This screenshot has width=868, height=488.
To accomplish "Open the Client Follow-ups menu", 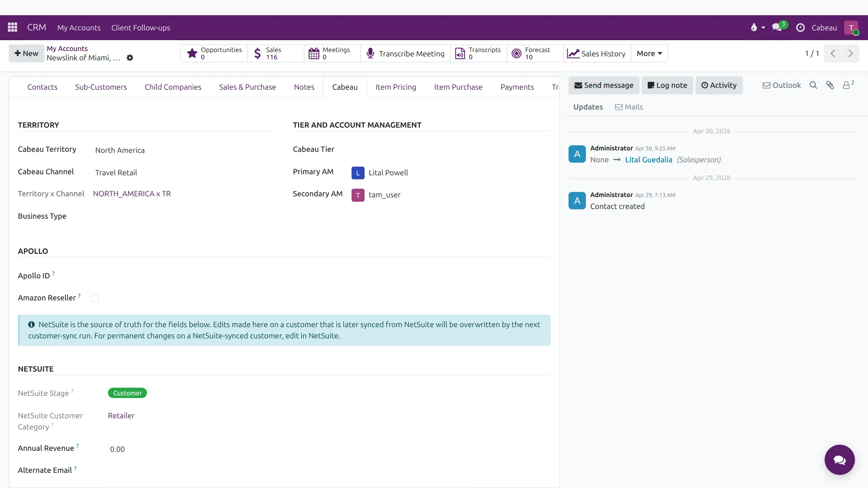I will (x=141, y=27).
